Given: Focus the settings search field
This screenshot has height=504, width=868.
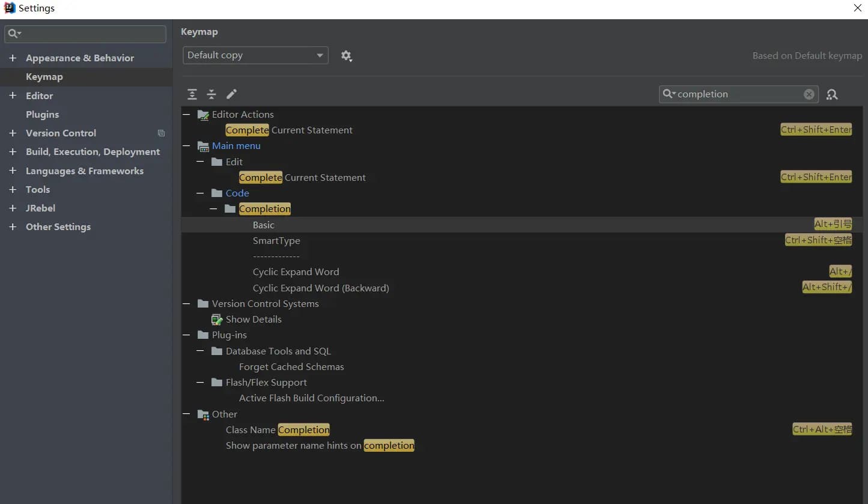Looking at the screenshot, I should pyautogui.click(x=85, y=34).
